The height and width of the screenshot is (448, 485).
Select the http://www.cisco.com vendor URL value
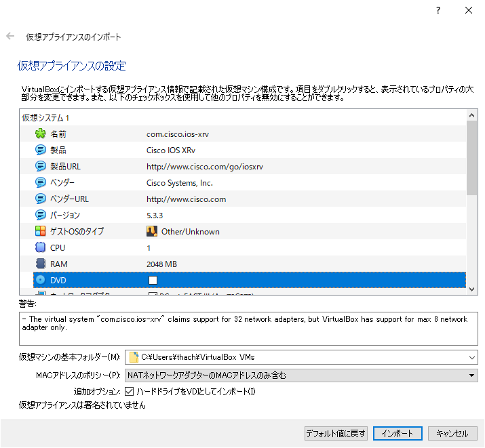click(x=187, y=199)
